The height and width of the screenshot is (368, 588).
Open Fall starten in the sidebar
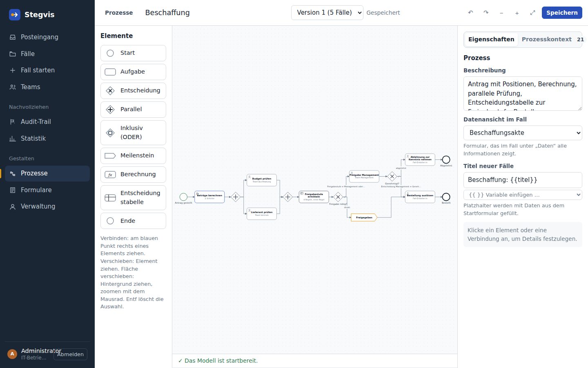(x=47, y=70)
